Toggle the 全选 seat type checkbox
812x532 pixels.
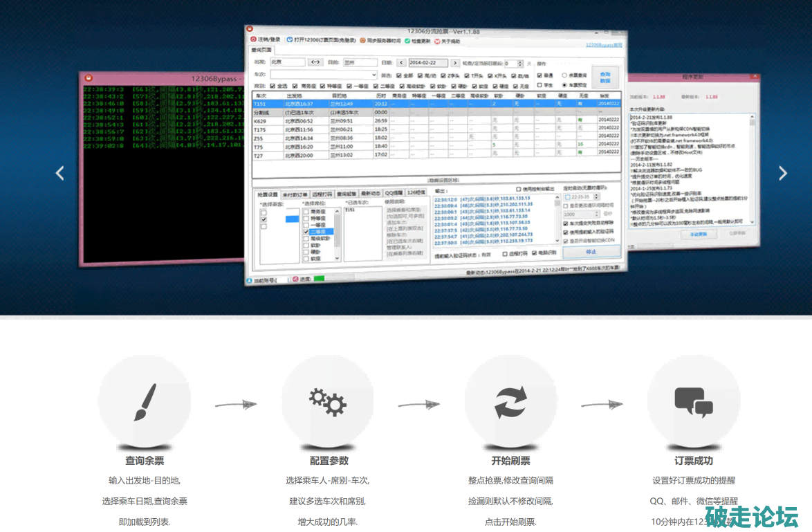coord(273,86)
